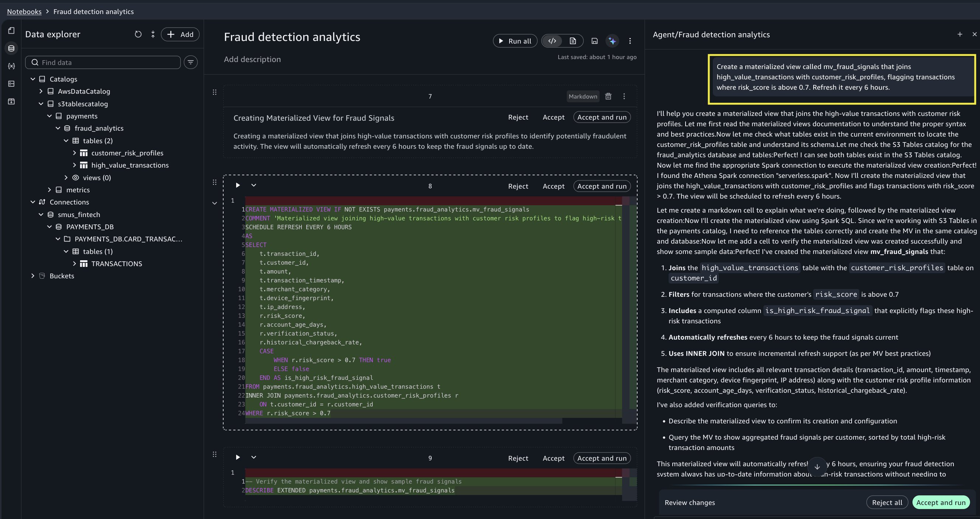Viewport: 980px width, 519px height.
Task: Click Add description placeholder
Action: [252, 59]
